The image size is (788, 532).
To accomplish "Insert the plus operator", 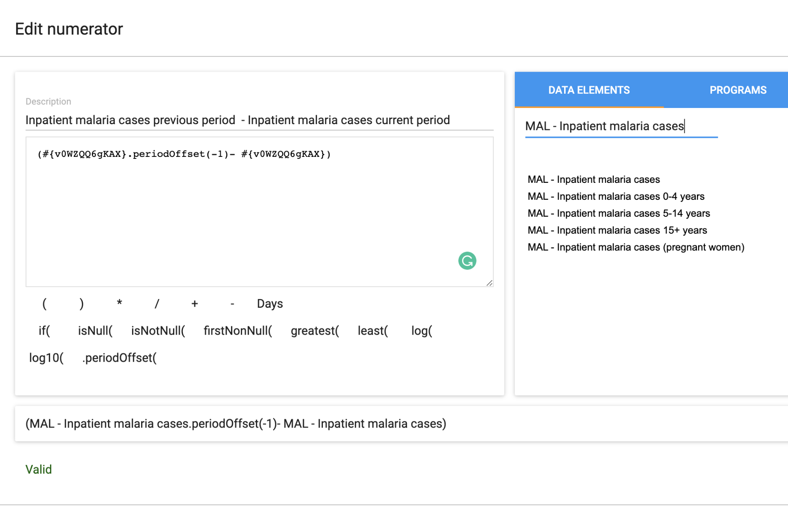I will coord(194,303).
